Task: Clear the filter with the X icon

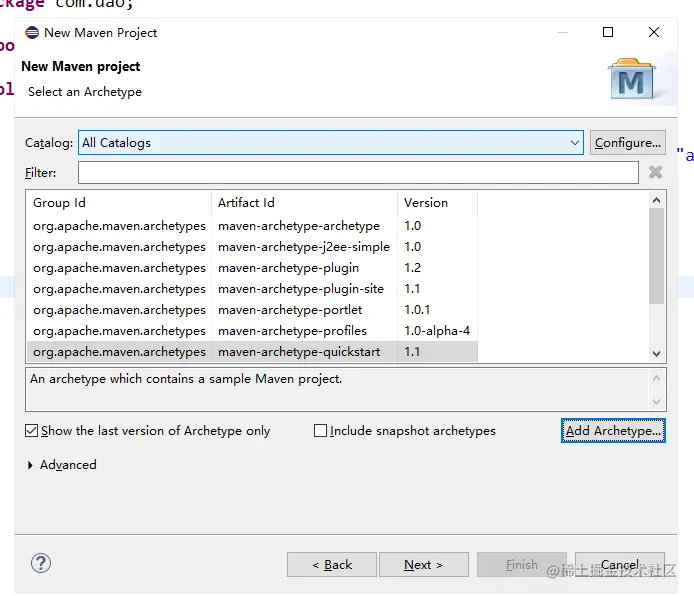Action: (x=655, y=172)
